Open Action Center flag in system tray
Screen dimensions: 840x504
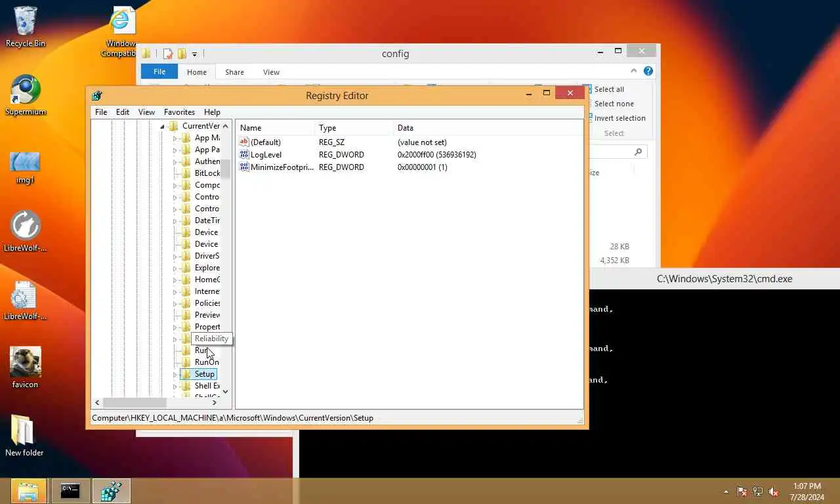pos(742,491)
